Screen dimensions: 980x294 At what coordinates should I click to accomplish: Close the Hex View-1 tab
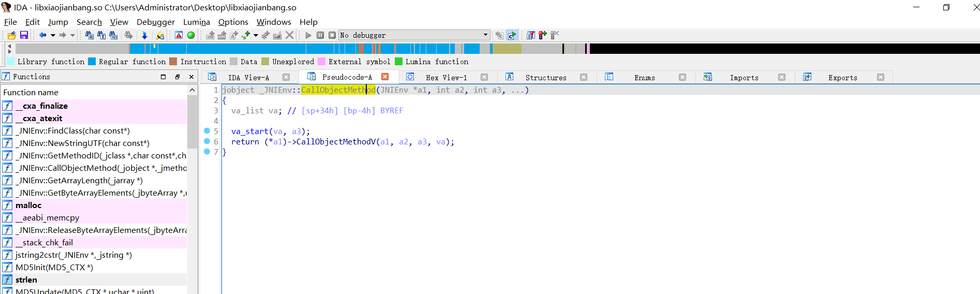pos(484,77)
